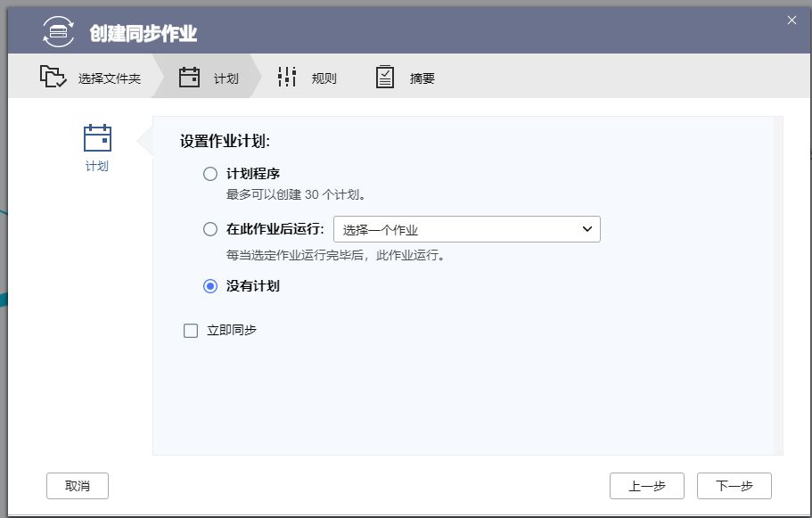
Task: Click the 取消 button at bottom left
Action: point(77,485)
